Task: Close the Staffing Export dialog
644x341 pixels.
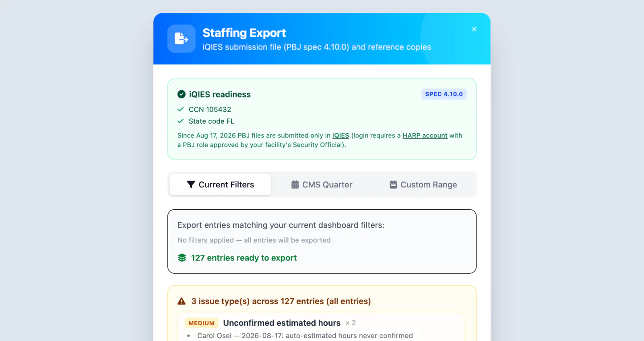Action: click(474, 29)
